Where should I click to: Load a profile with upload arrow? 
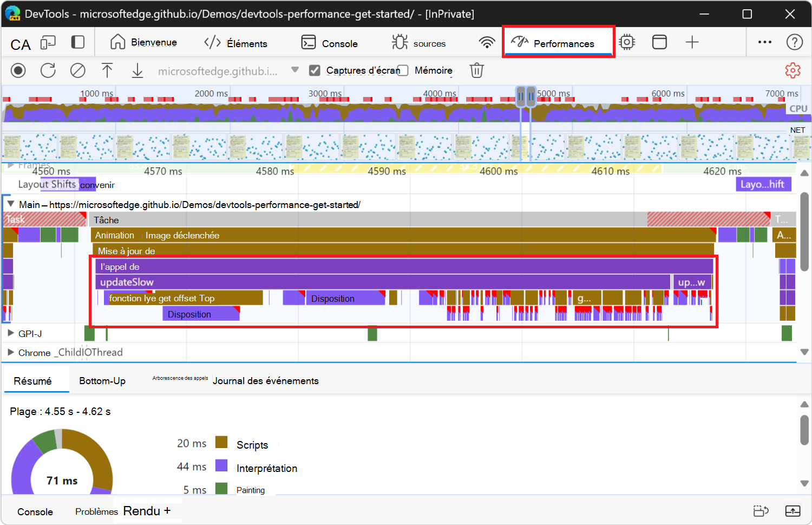pyautogui.click(x=107, y=70)
